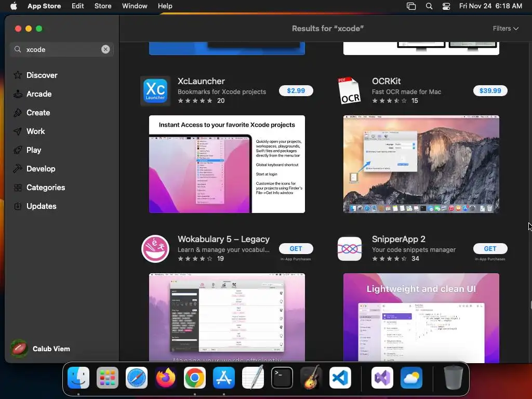Open the SnipperApp 2 title
532x399 pixels.
pyautogui.click(x=398, y=239)
